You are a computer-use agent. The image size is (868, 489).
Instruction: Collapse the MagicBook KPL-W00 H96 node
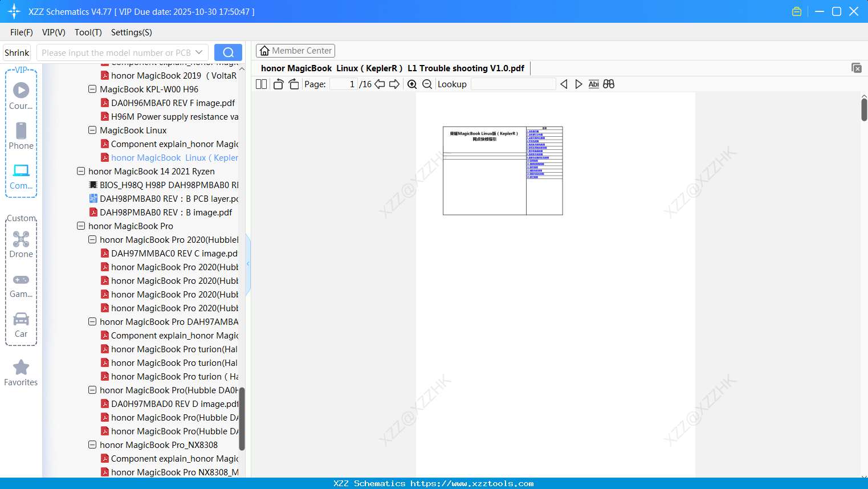pyautogui.click(x=92, y=89)
